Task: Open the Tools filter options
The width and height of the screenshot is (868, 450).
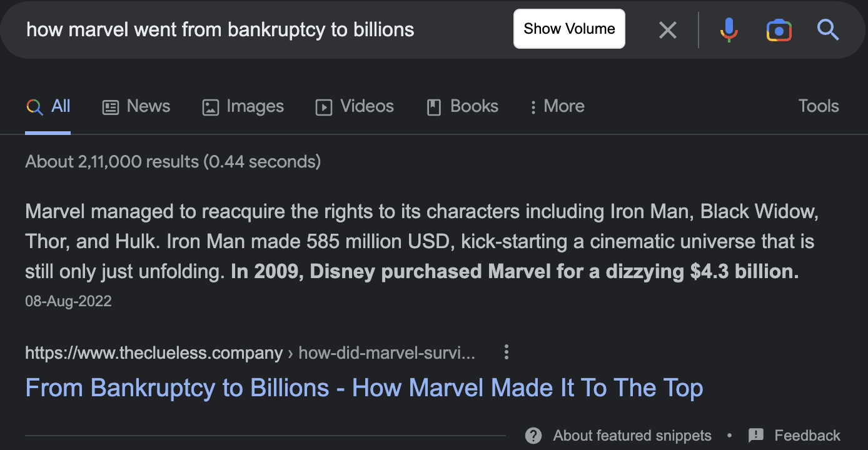Action: tap(818, 106)
